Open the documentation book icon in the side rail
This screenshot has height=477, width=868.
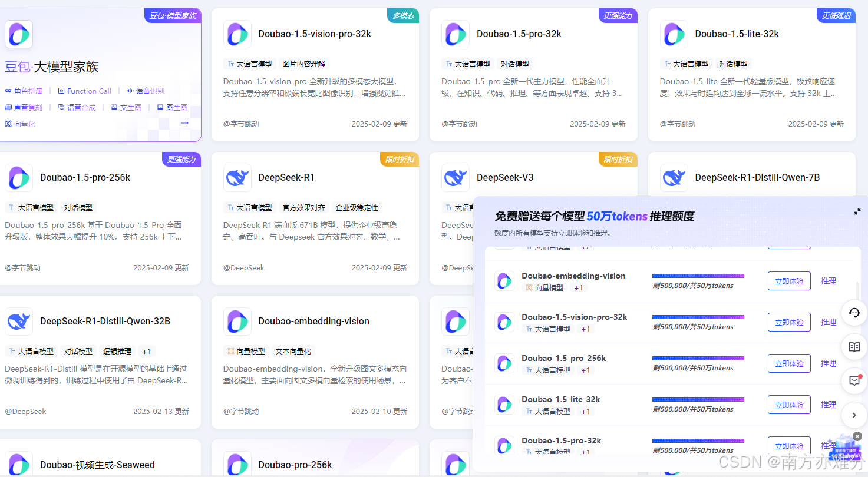pyautogui.click(x=854, y=347)
